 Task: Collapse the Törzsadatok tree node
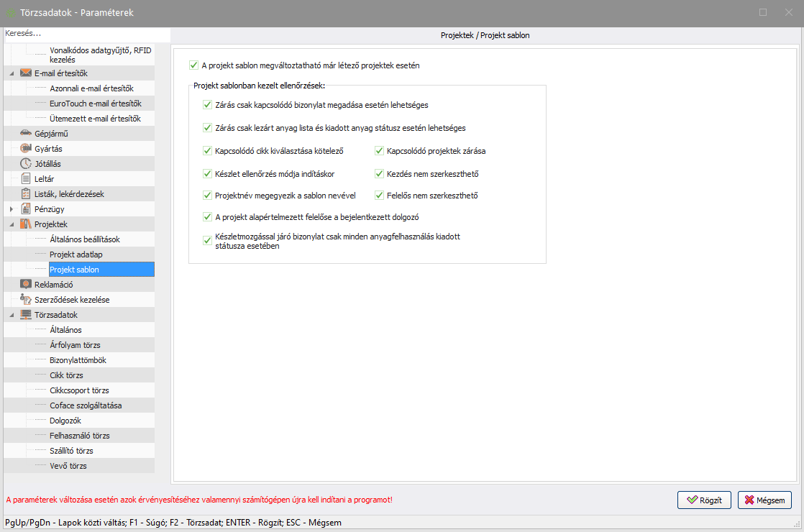point(12,315)
